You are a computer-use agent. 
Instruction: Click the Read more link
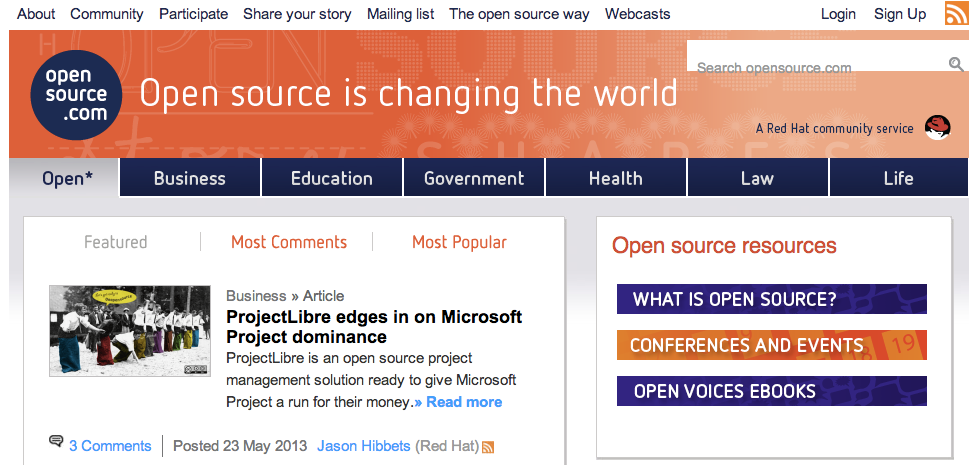(459, 402)
